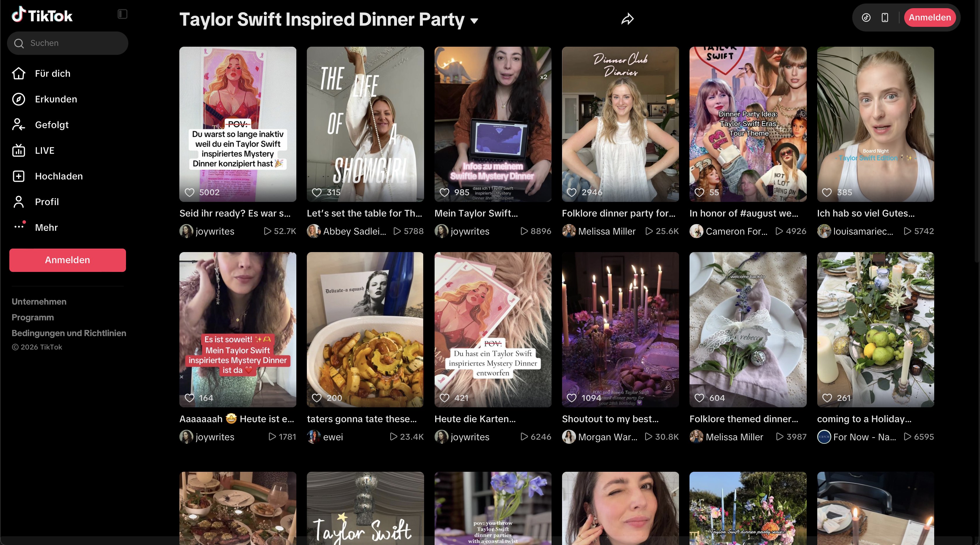This screenshot has width=980, height=545.
Task: Expand Unternehmen footer section
Action: point(39,301)
